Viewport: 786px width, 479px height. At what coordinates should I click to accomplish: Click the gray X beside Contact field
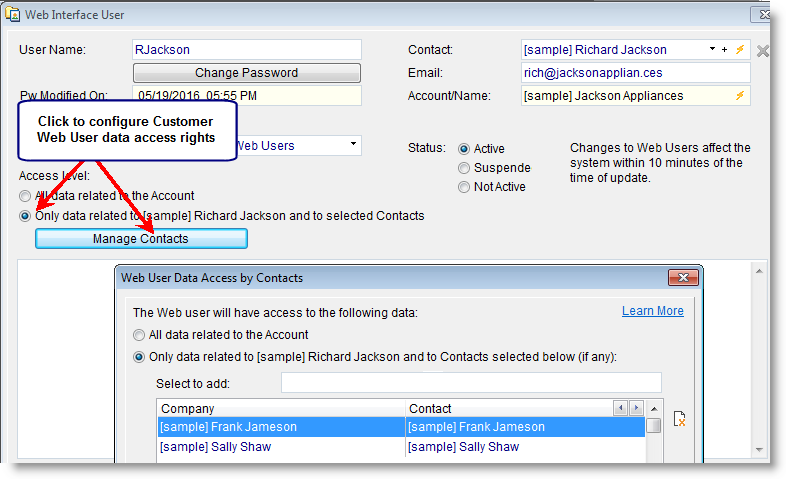tap(763, 51)
